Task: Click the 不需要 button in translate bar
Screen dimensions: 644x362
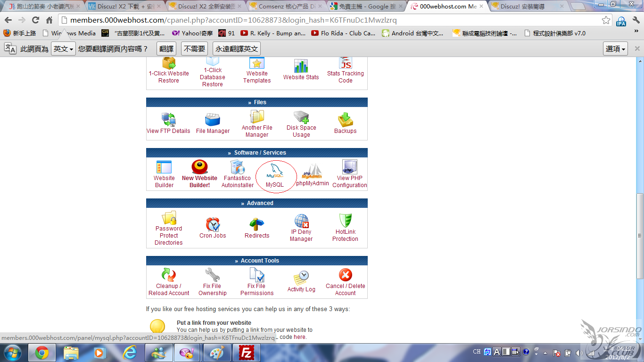Action: pyautogui.click(x=195, y=49)
